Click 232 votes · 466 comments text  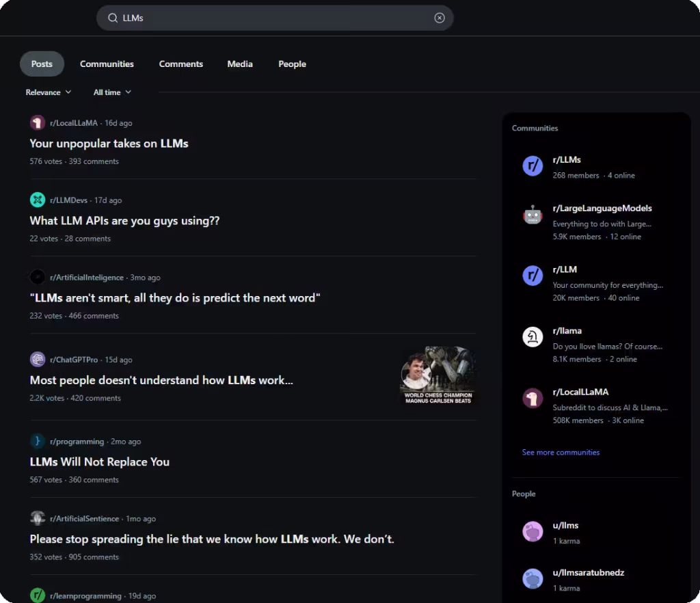[x=74, y=316]
